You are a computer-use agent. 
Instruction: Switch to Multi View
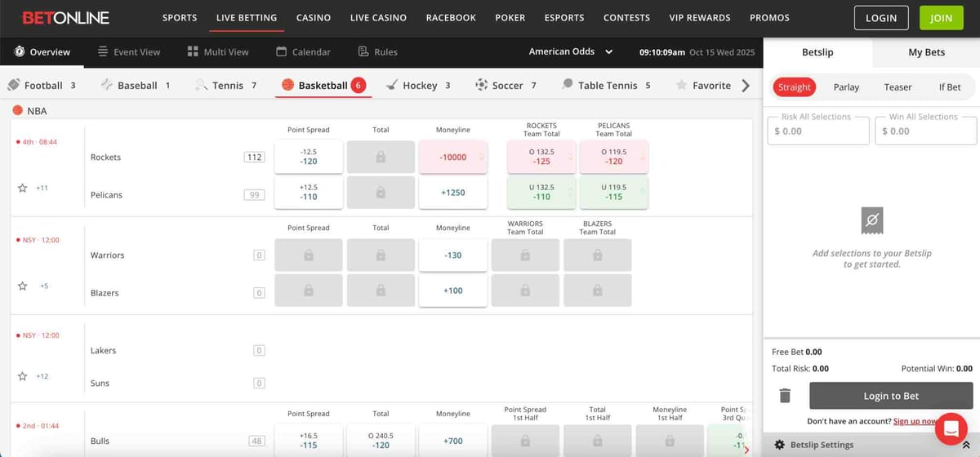point(217,51)
